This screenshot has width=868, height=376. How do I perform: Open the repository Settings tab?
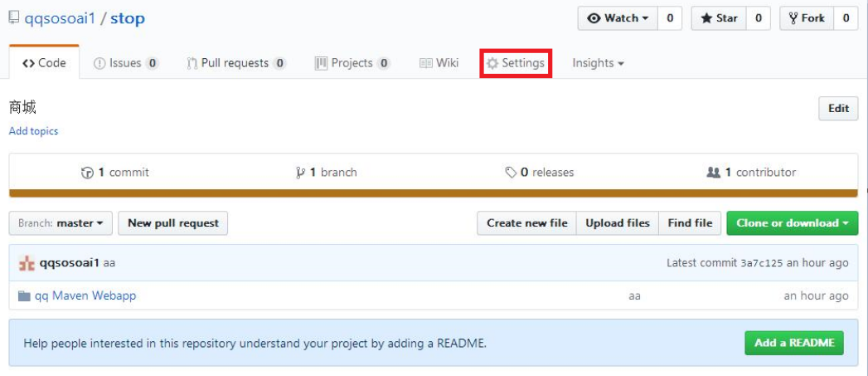tap(516, 63)
